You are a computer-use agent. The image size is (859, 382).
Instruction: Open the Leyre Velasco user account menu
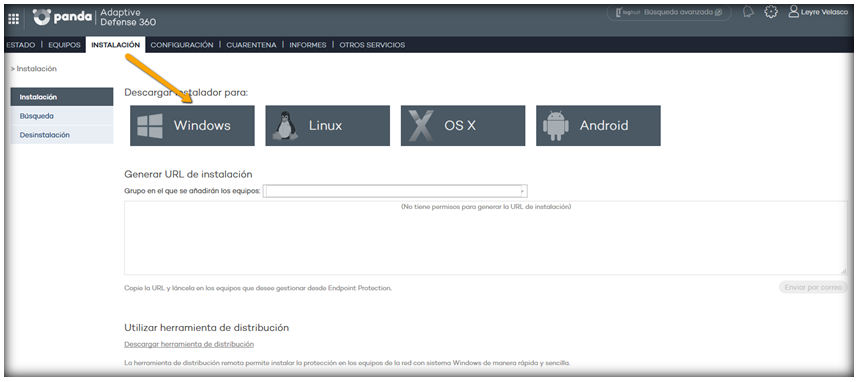pos(818,12)
